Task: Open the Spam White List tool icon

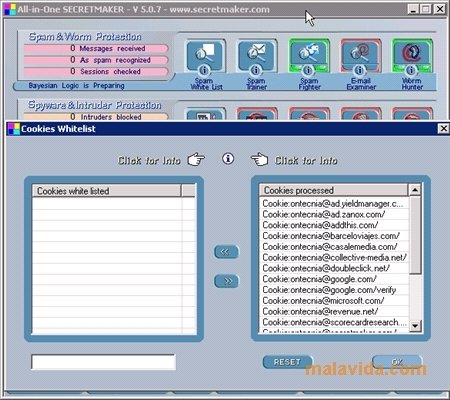Action: coord(205,54)
